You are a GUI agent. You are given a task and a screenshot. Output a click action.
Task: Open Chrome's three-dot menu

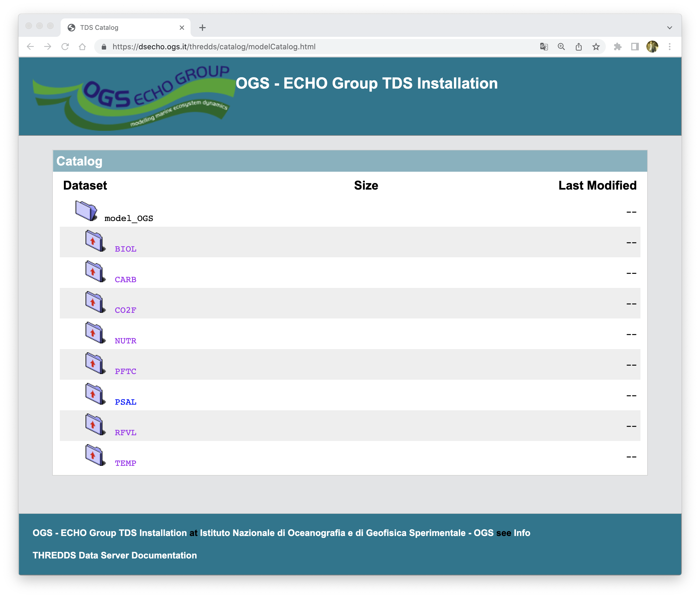[x=669, y=47]
